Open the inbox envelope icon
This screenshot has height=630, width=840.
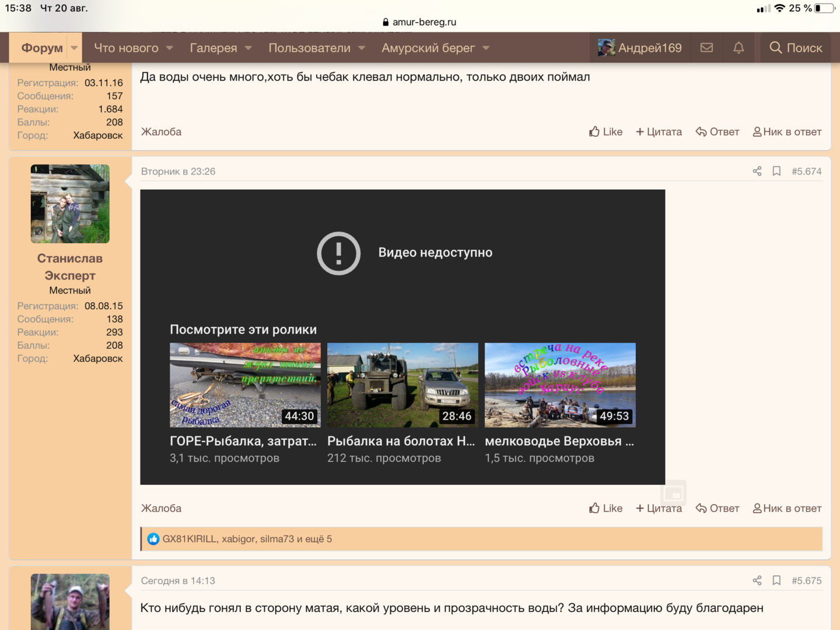click(706, 48)
